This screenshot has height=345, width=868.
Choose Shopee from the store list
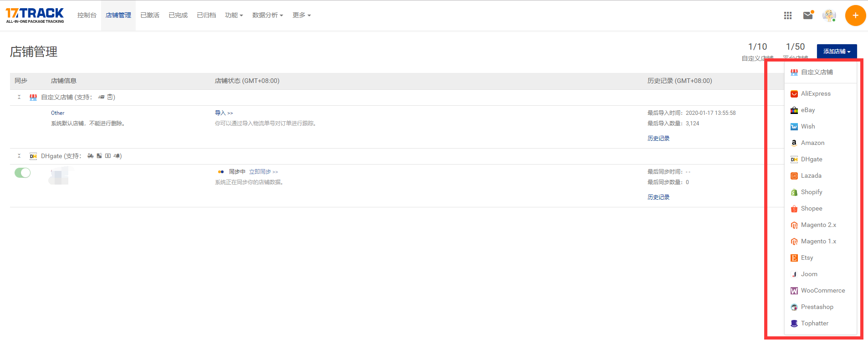click(x=820, y=209)
